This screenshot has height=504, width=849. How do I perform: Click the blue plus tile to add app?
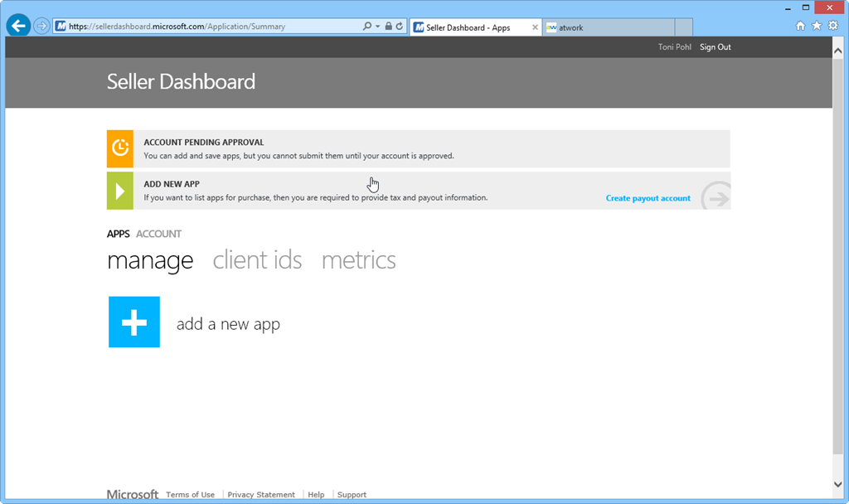pyautogui.click(x=134, y=322)
